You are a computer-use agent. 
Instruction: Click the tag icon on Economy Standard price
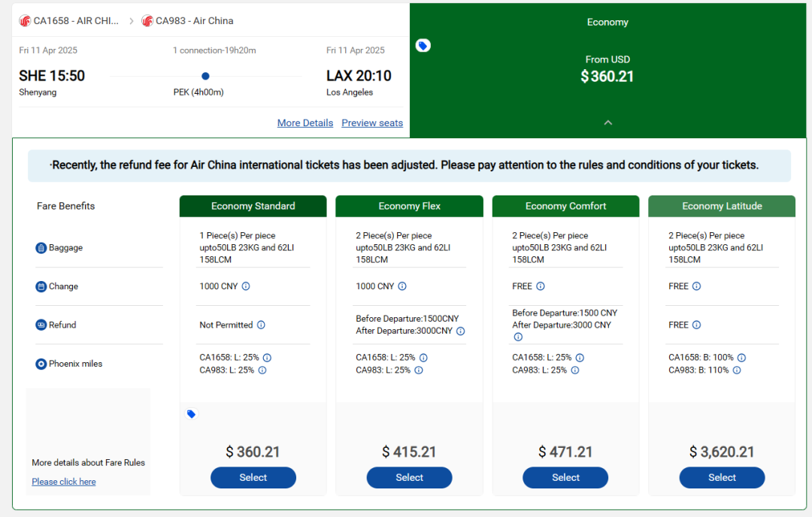click(191, 414)
